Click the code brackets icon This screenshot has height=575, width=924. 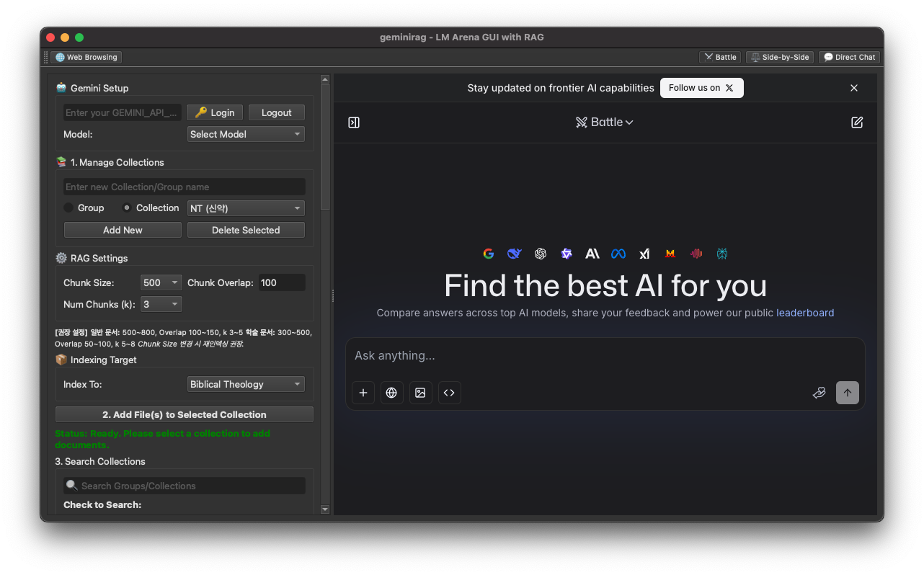tap(450, 393)
